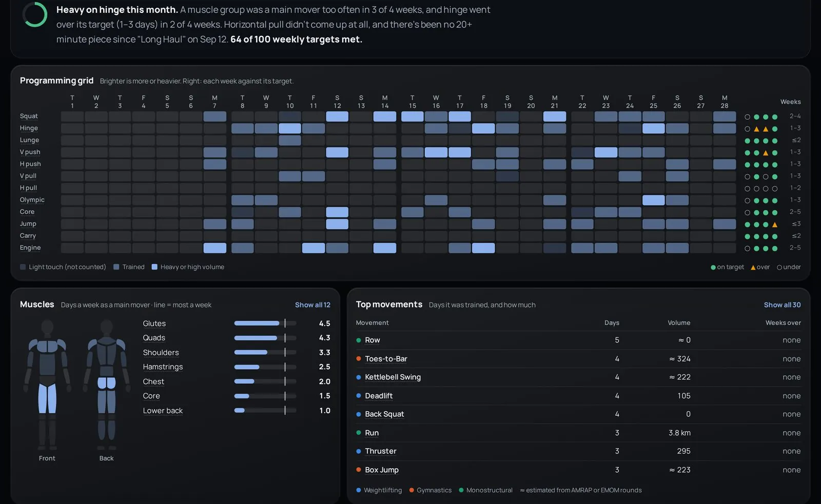Open the Show all 30 movements link

(x=782, y=305)
